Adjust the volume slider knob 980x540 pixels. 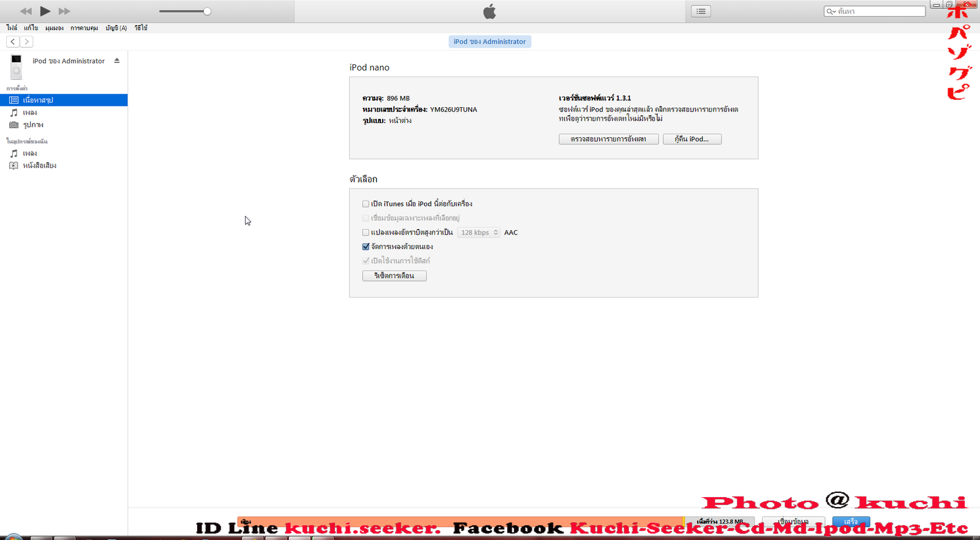(x=207, y=11)
